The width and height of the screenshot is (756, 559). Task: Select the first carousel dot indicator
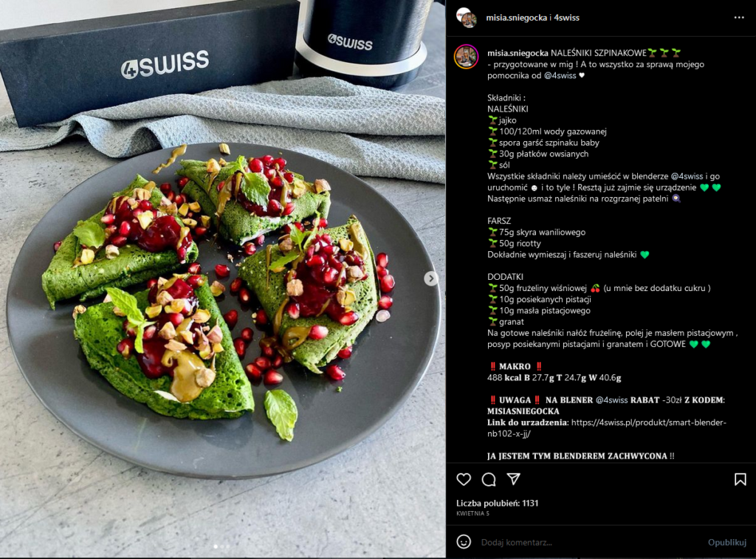216,546
